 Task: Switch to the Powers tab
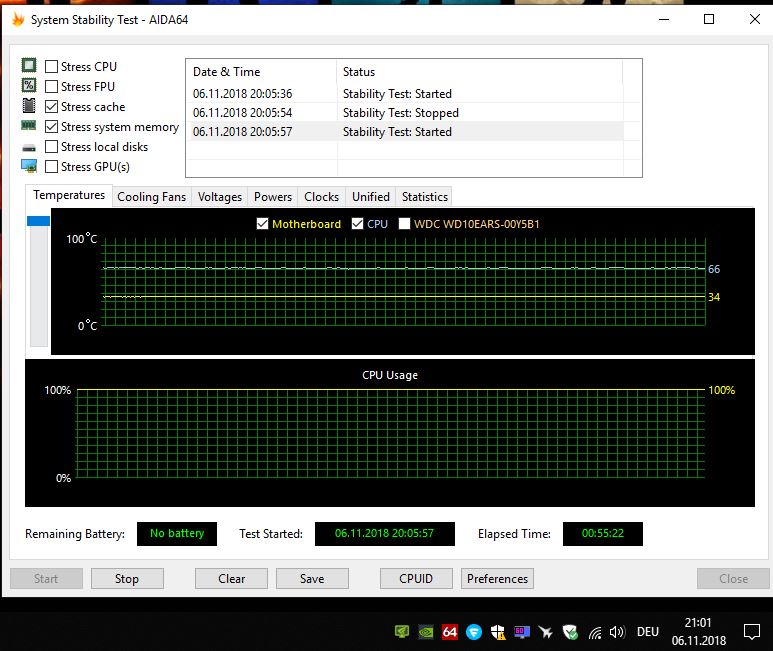point(273,197)
